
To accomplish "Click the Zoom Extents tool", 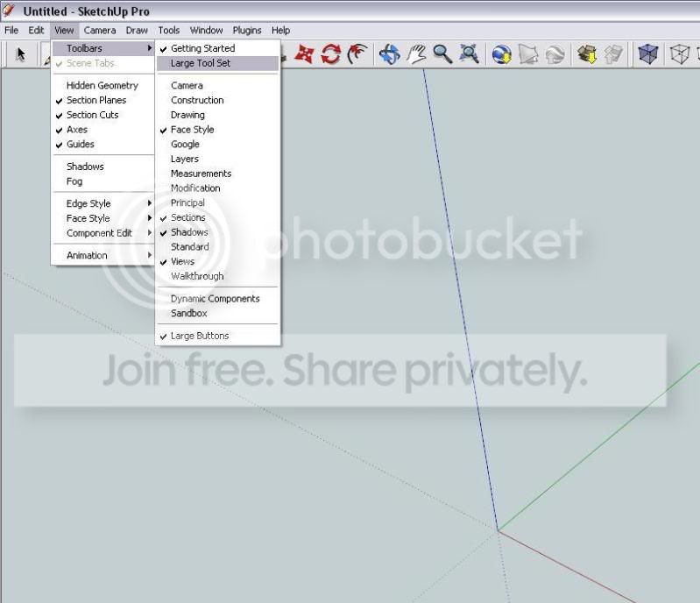I will (470, 54).
